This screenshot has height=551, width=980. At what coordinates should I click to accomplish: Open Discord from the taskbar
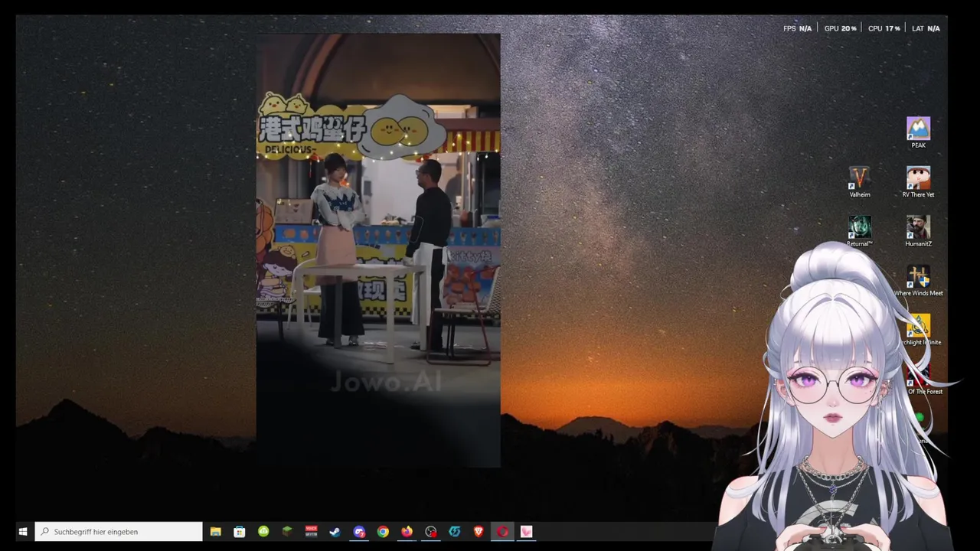(359, 531)
